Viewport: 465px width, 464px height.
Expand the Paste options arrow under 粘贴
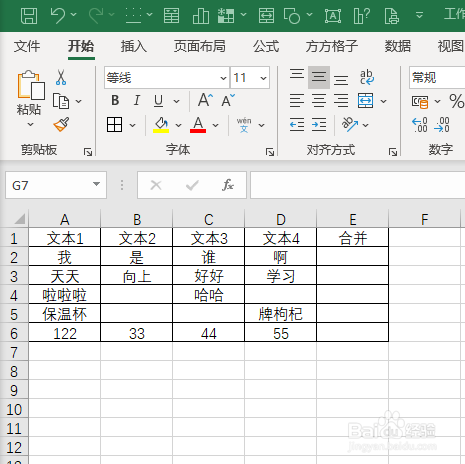[30, 125]
